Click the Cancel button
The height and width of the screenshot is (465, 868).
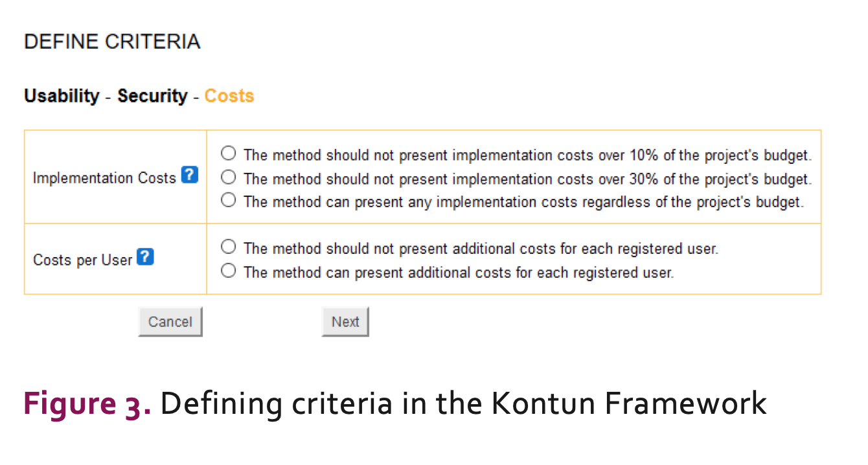click(x=170, y=322)
